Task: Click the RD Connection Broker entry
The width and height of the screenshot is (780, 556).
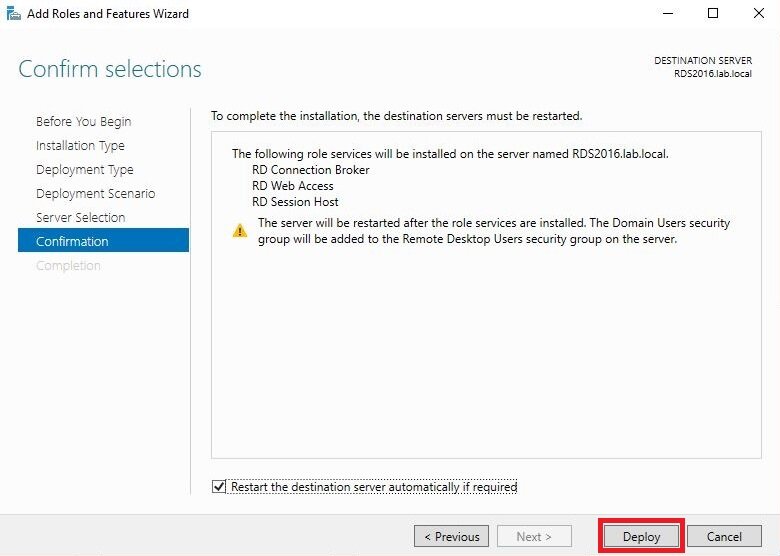Action: click(311, 170)
